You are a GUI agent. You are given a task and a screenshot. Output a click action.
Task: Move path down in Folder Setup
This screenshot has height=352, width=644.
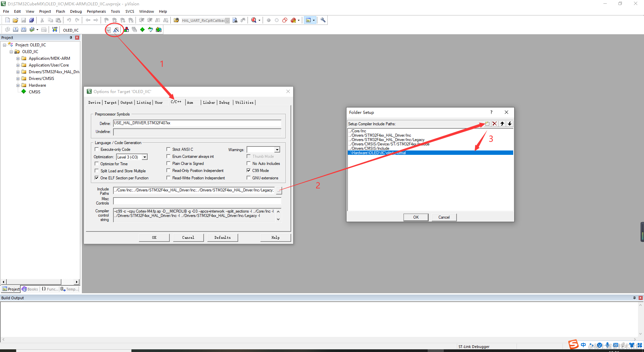(509, 124)
